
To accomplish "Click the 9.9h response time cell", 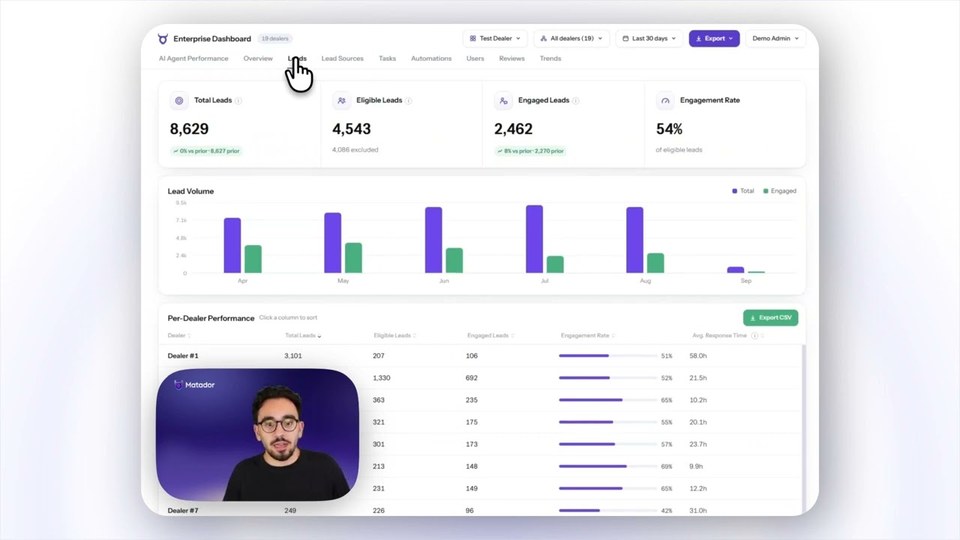I will (x=696, y=467).
